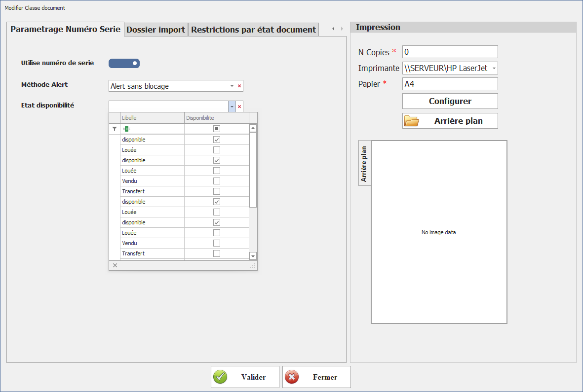Click the list scrollbar up arrow

point(253,128)
